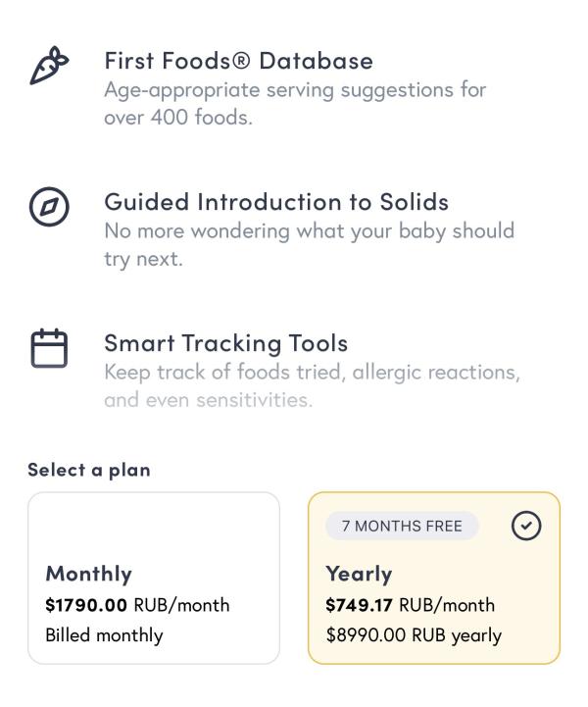Screen dimensions: 588x707
Task: Tap the $749.17 RUB/month price
Action: tap(410, 605)
